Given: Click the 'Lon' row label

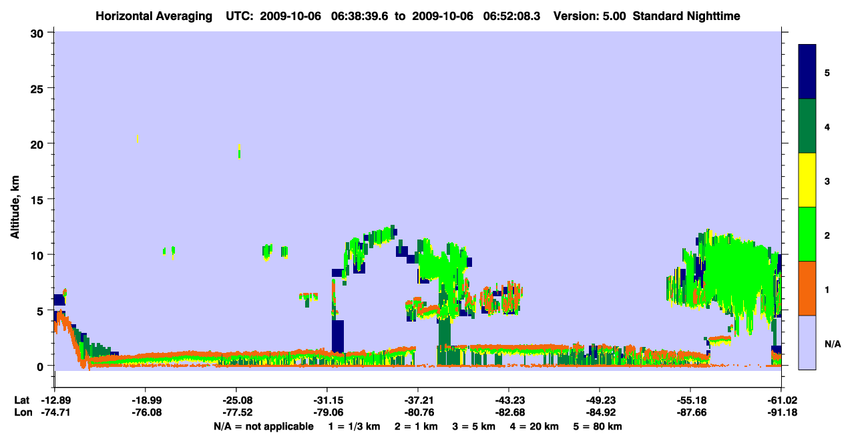Looking at the screenshot, I should click(x=22, y=413).
